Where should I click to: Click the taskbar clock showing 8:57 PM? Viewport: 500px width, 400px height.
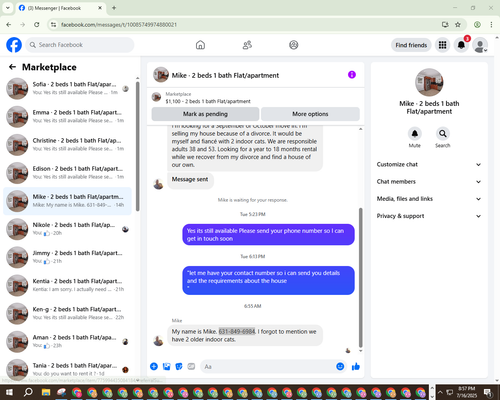click(x=467, y=392)
